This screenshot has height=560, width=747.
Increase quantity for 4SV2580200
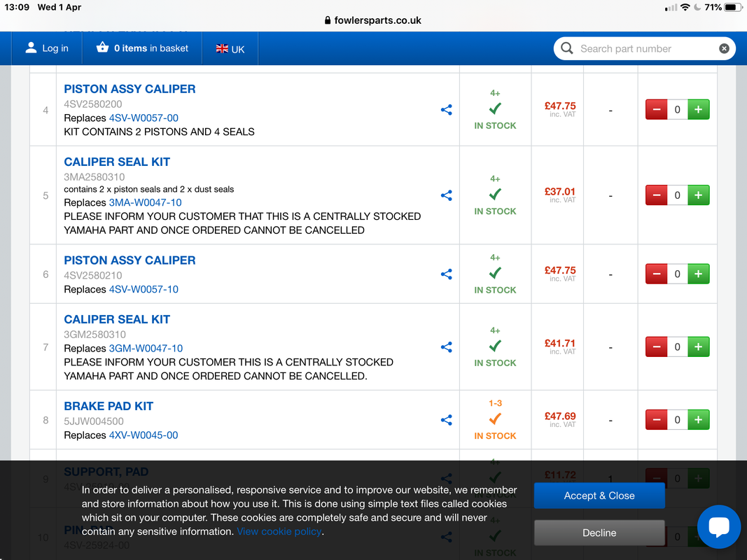point(699,109)
